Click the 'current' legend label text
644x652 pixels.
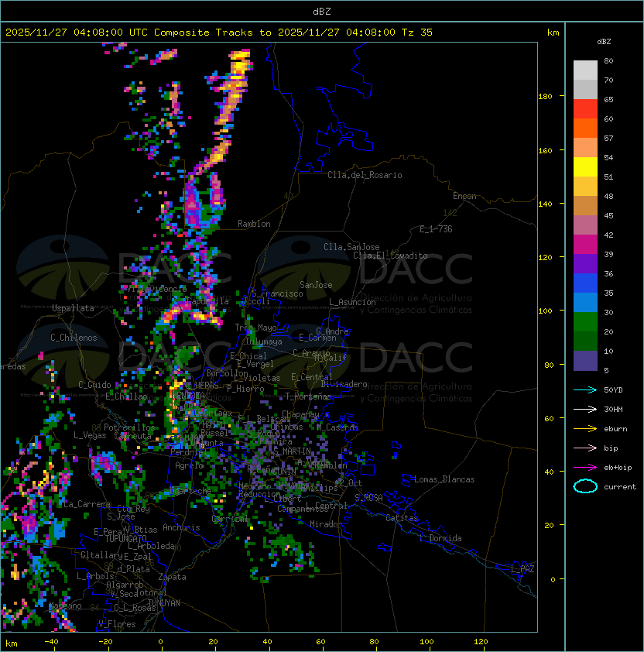click(620, 487)
